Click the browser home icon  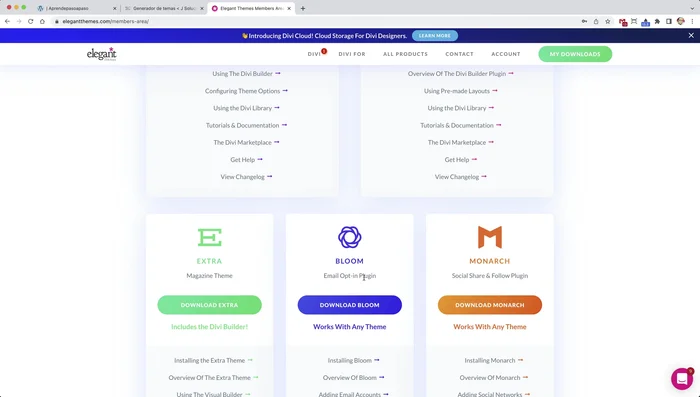tap(42, 21)
